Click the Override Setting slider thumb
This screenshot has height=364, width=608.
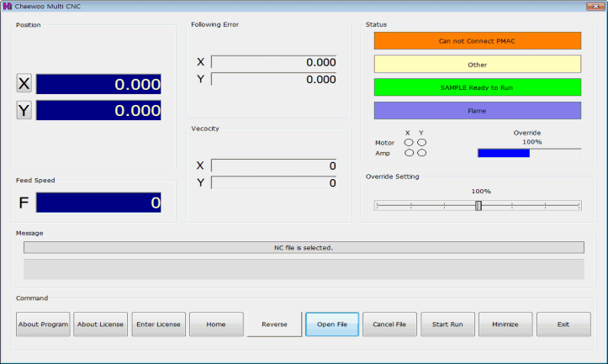pos(478,205)
